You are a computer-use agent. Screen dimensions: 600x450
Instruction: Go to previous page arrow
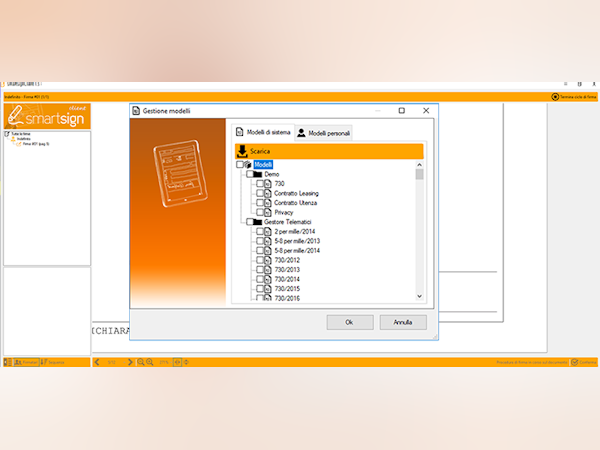click(97, 362)
